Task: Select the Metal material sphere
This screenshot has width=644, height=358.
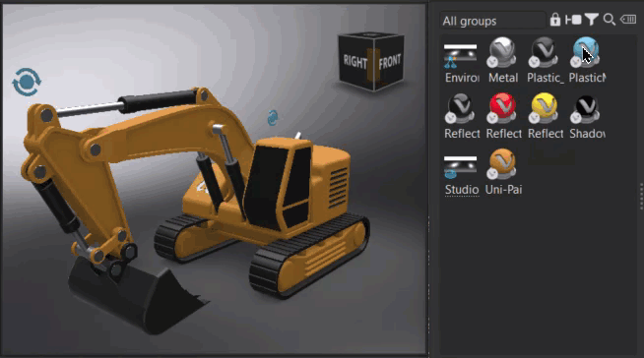Action: point(502,52)
